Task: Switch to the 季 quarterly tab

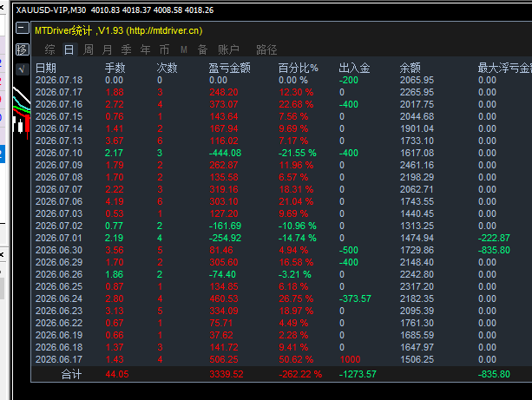Action: pos(126,49)
